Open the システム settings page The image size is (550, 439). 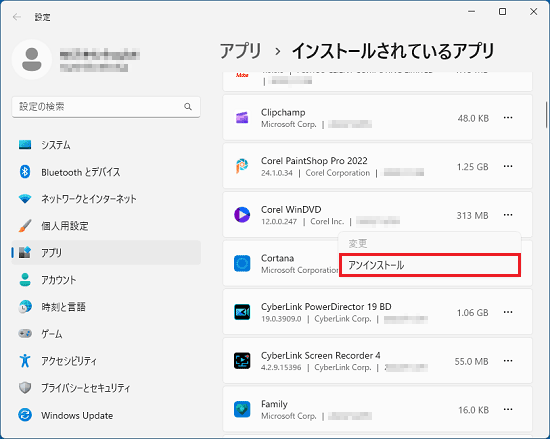tap(55, 145)
